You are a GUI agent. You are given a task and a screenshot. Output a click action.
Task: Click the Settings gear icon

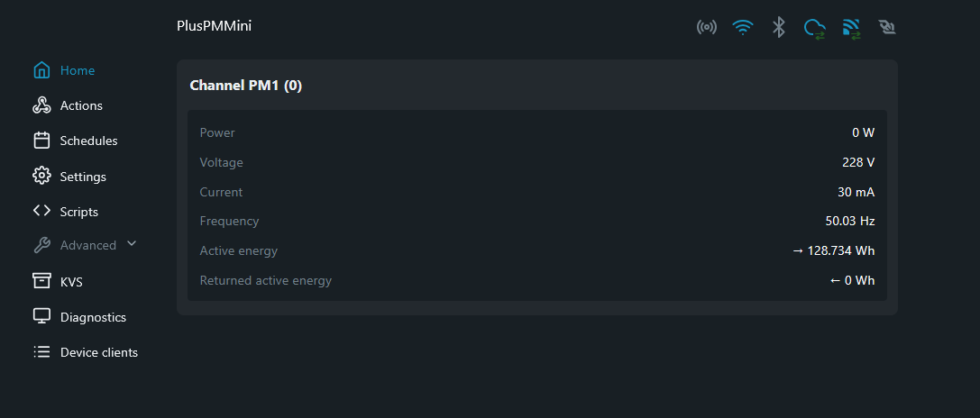tap(41, 176)
